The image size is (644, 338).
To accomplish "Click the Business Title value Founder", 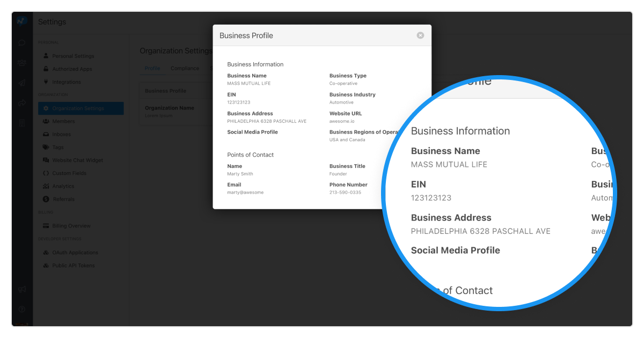I will 338,174.
